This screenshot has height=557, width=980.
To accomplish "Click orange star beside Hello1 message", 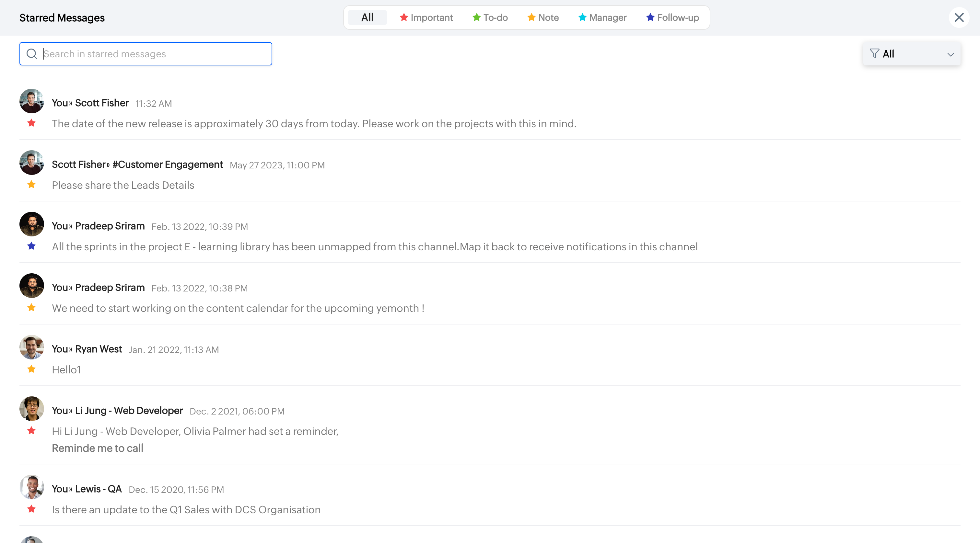I will click(31, 369).
